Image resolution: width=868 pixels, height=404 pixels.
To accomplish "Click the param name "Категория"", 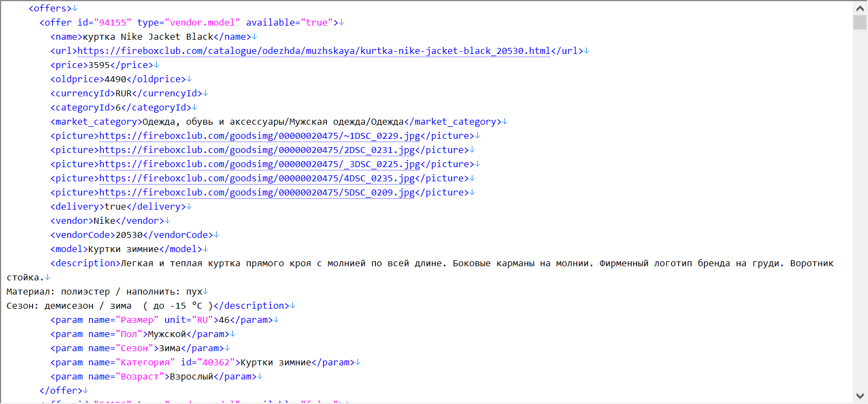I will click(x=145, y=362).
